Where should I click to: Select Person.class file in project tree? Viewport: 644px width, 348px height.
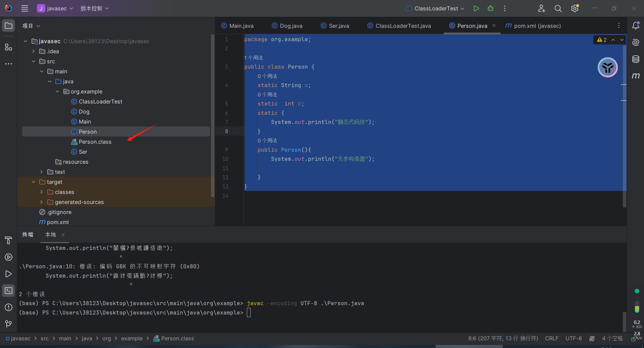pos(95,142)
